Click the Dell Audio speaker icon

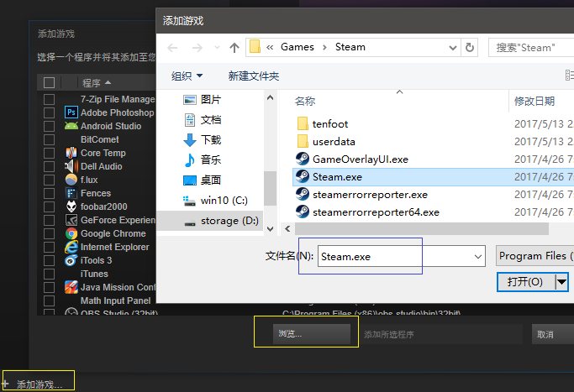71,166
